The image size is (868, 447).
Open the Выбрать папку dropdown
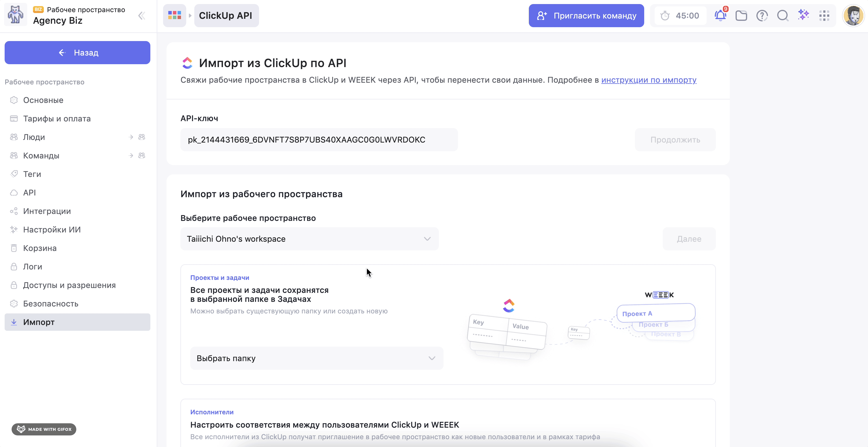click(x=316, y=358)
